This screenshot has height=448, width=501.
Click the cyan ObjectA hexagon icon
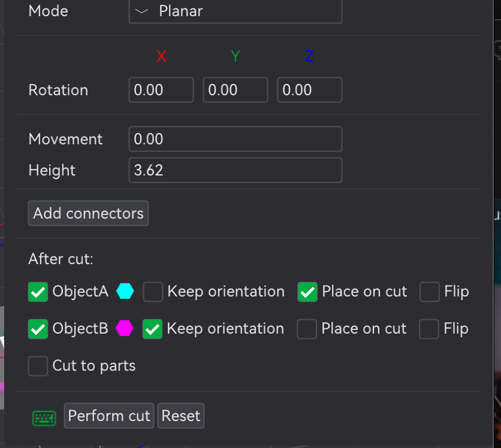(x=125, y=291)
